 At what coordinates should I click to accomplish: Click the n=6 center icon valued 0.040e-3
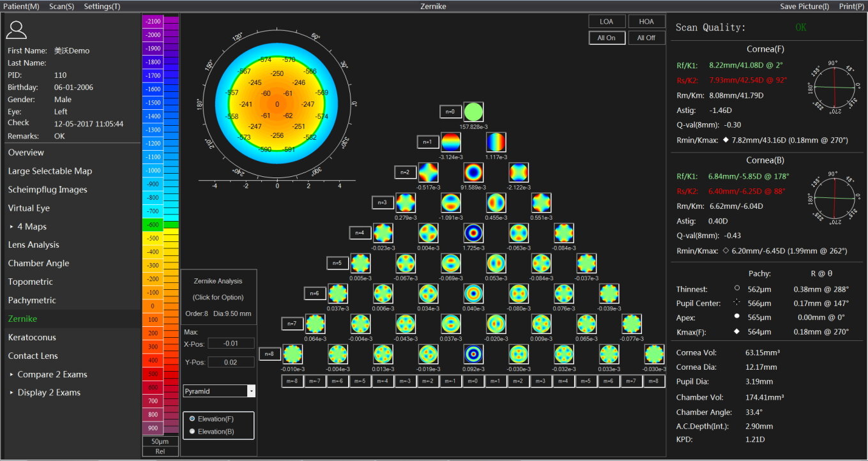(473, 294)
